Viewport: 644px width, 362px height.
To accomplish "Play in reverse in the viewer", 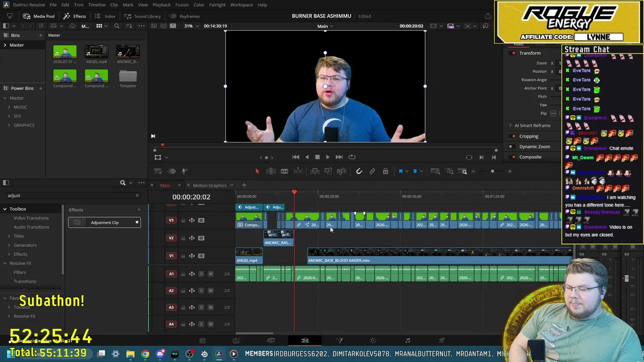I will [306, 157].
